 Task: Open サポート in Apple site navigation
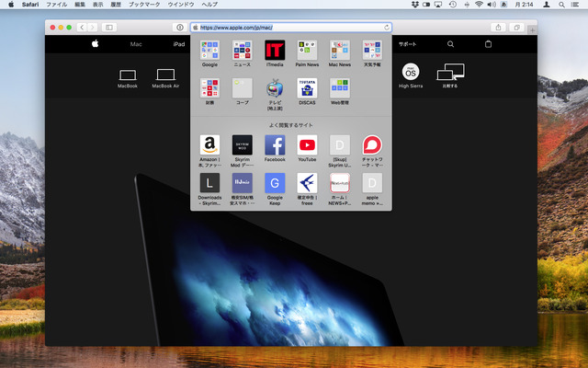coord(408,44)
